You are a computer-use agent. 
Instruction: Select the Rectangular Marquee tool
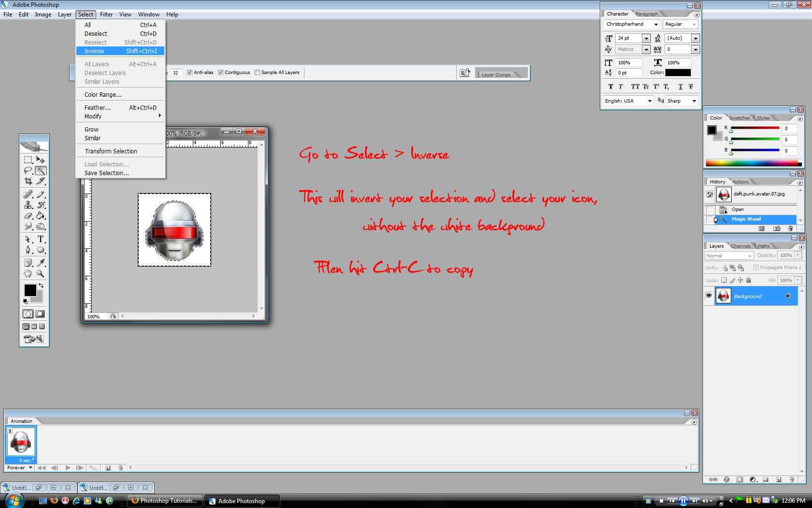point(28,160)
